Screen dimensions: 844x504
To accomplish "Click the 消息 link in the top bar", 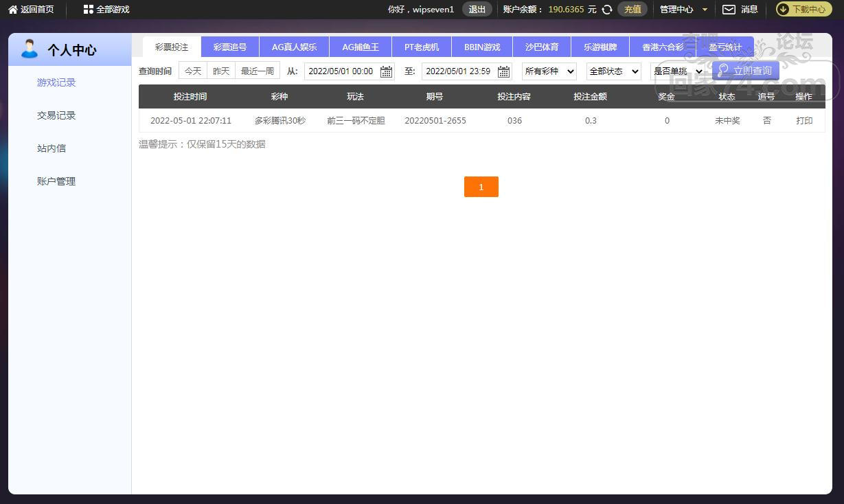I will pyautogui.click(x=749, y=10).
